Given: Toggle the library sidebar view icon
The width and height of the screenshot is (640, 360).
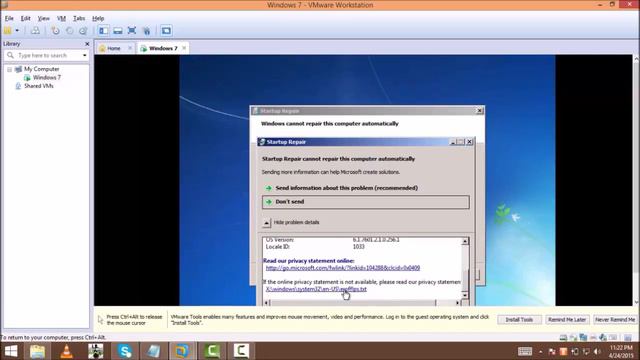Looking at the screenshot, I should pos(104,31).
